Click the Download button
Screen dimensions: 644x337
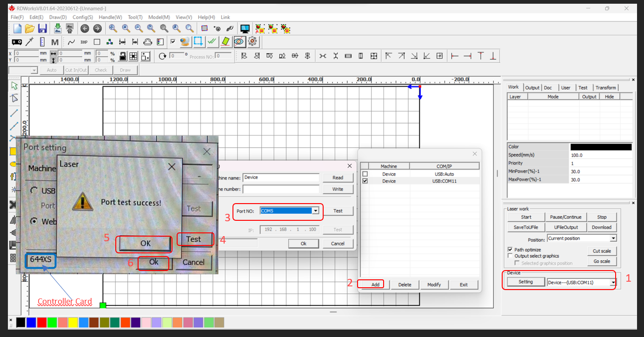point(601,227)
